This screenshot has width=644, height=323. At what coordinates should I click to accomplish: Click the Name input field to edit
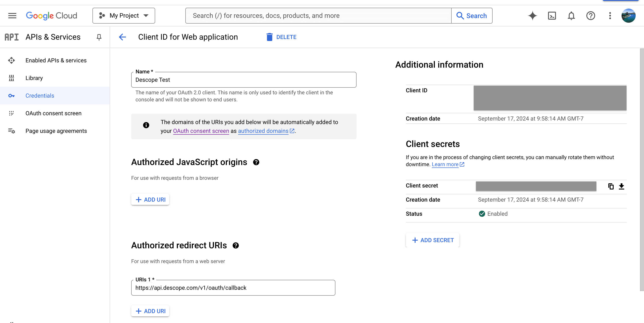[x=244, y=80]
